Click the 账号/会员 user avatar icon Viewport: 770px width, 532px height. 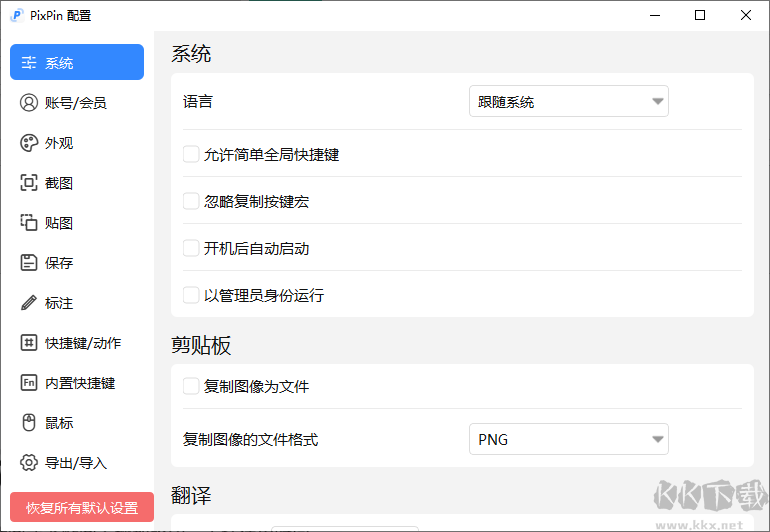pos(28,103)
